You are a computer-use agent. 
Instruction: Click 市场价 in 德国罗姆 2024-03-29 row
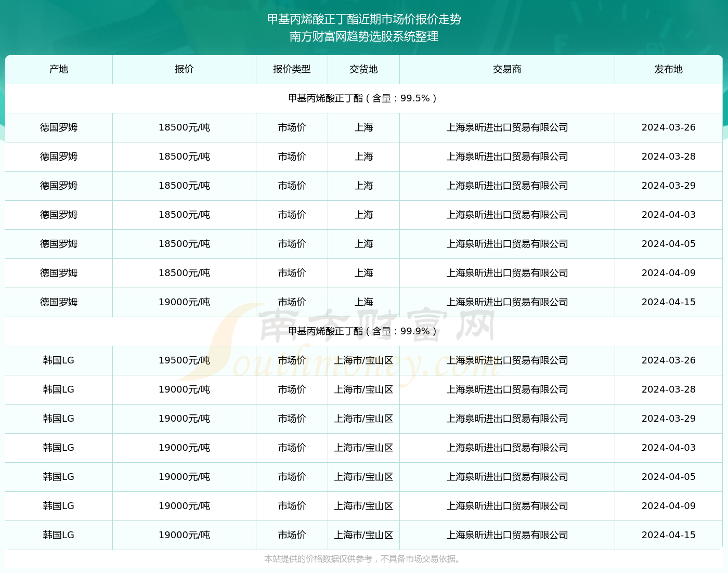pos(292,186)
